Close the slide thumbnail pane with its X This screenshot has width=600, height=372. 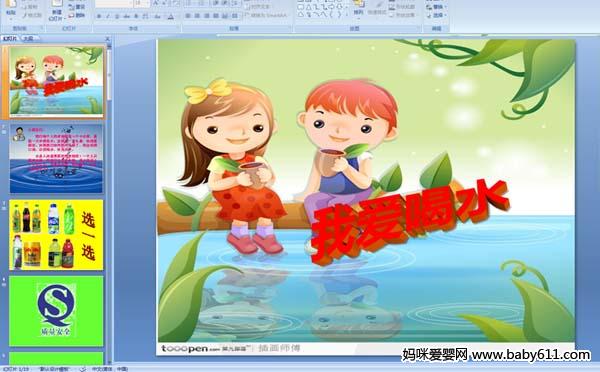108,39
